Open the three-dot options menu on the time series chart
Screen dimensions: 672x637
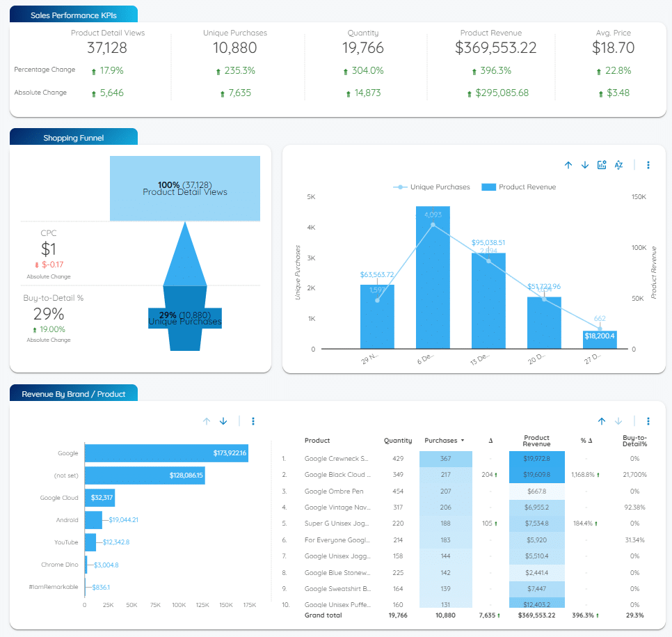click(648, 165)
